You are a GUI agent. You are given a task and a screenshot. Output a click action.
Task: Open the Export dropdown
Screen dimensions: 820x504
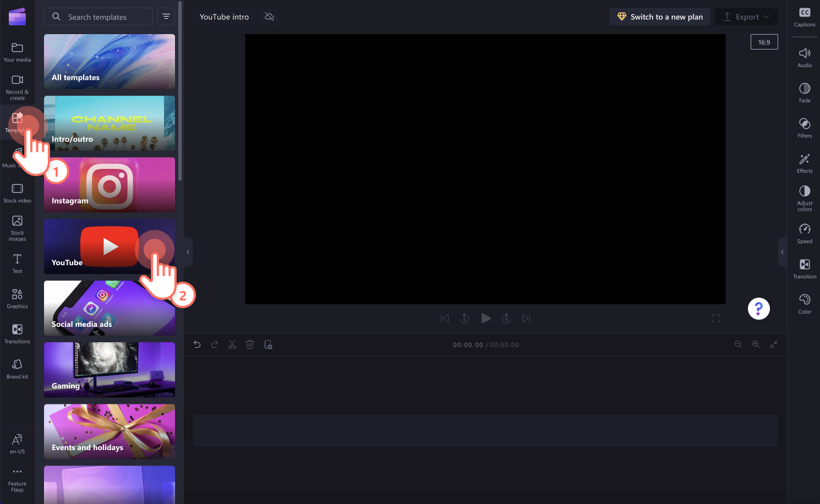click(746, 17)
